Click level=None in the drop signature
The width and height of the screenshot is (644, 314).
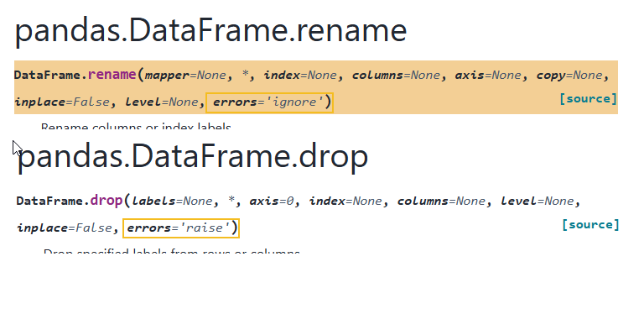point(538,201)
